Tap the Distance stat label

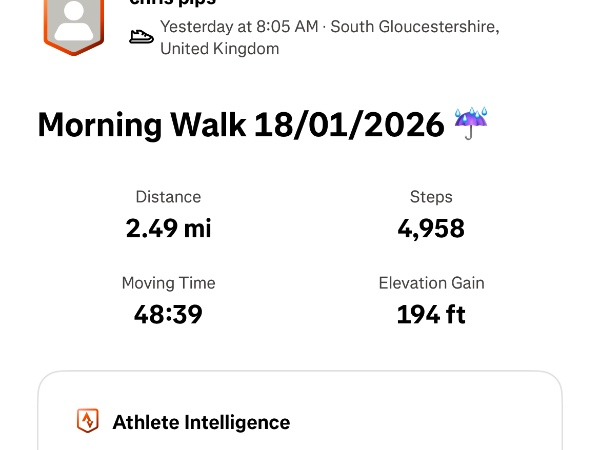tap(168, 197)
